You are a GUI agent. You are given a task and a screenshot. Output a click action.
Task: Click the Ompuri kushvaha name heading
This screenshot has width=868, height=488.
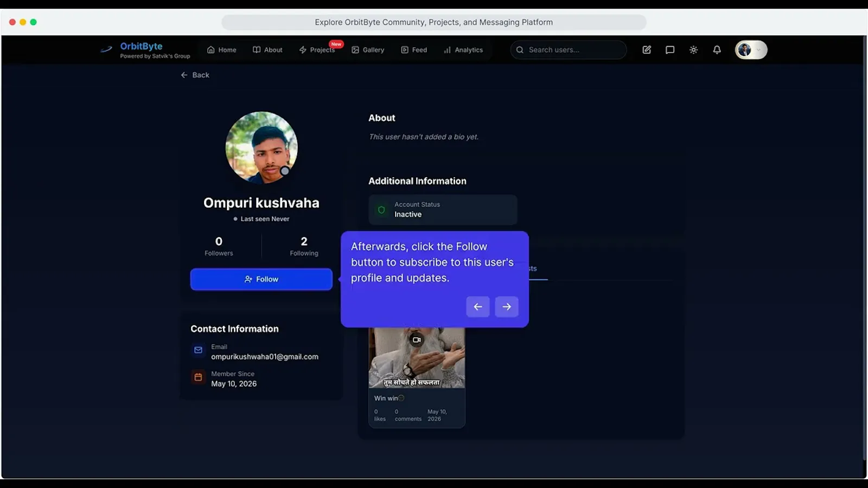261,203
